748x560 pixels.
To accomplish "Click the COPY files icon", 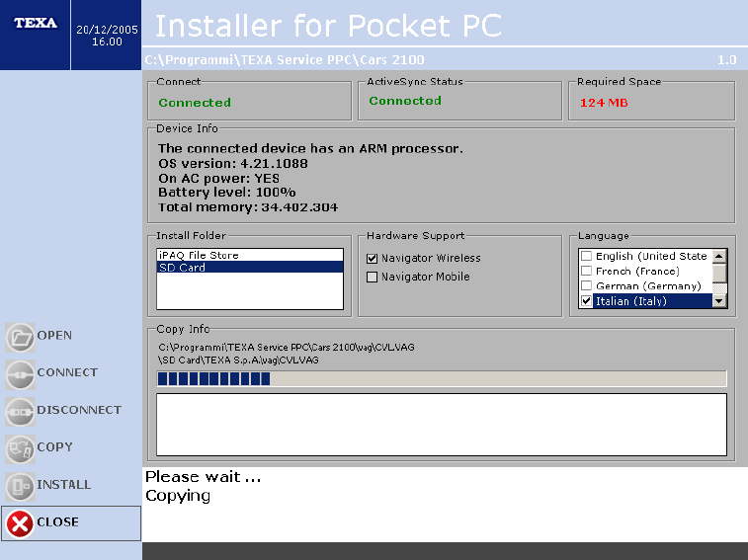I will pos(20,448).
